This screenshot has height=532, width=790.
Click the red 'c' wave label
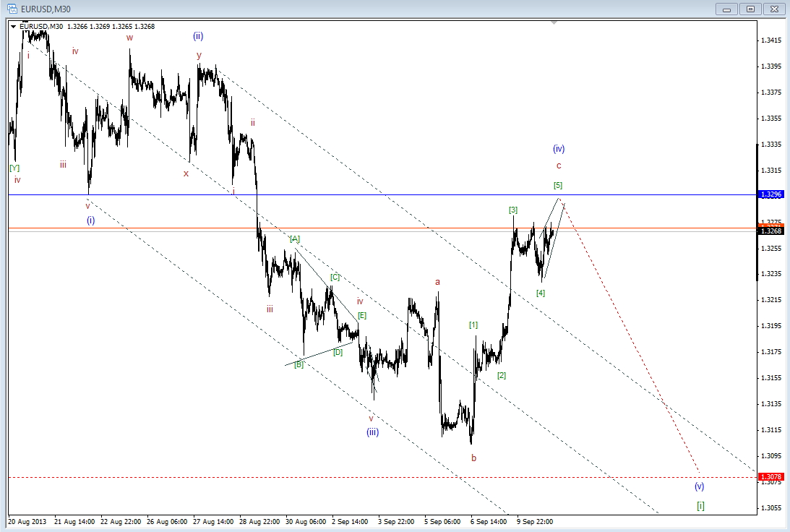(x=559, y=166)
